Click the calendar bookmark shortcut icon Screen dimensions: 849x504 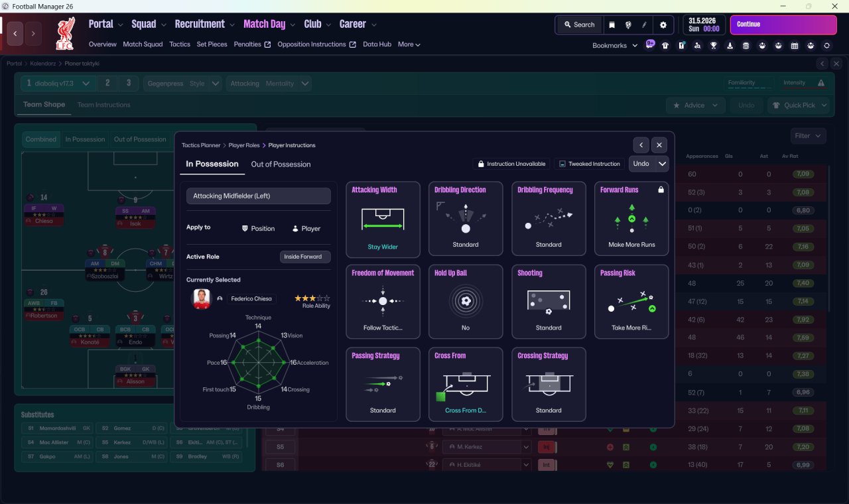[795, 46]
